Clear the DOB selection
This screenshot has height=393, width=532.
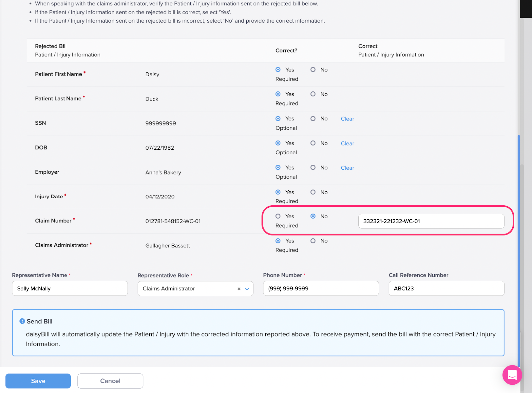coord(347,144)
